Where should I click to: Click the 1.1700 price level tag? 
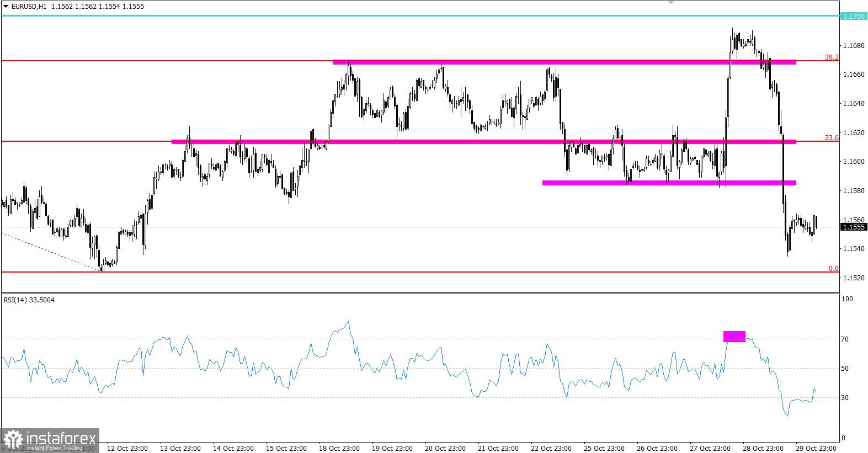[x=854, y=17]
